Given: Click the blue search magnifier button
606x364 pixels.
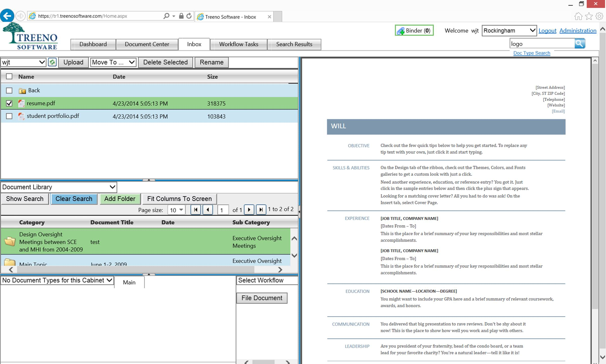Looking at the screenshot, I should point(579,43).
